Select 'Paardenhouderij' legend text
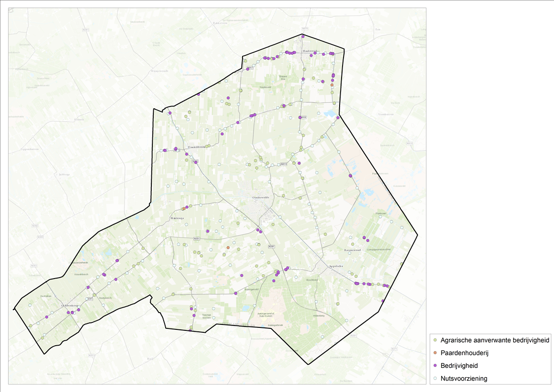Screen dimensions: 554x392 click(x=464, y=353)
